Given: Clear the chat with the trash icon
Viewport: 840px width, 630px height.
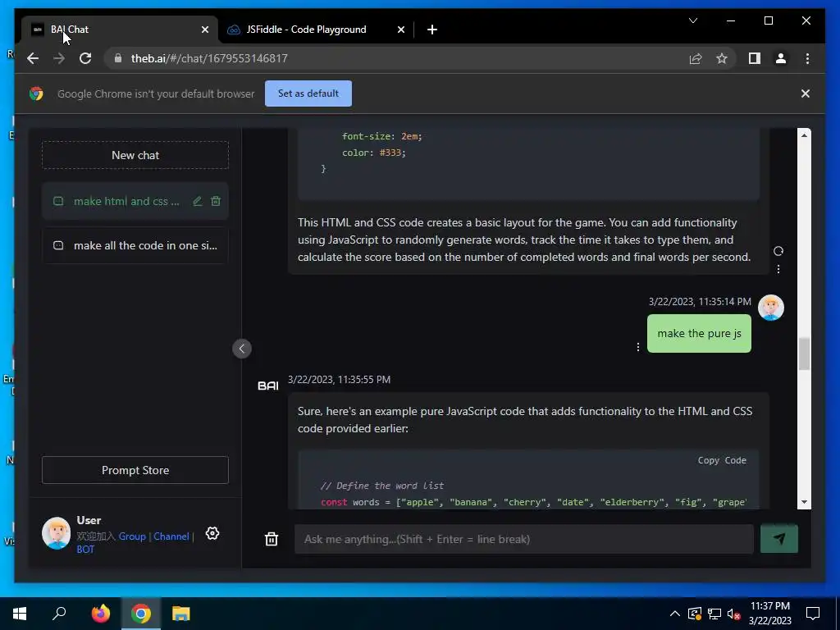Looking at the screenshot, I should point(271,539).
